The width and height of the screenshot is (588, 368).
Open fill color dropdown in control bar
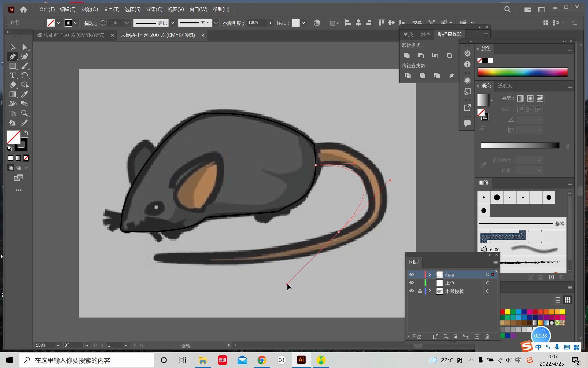point(59,23)
